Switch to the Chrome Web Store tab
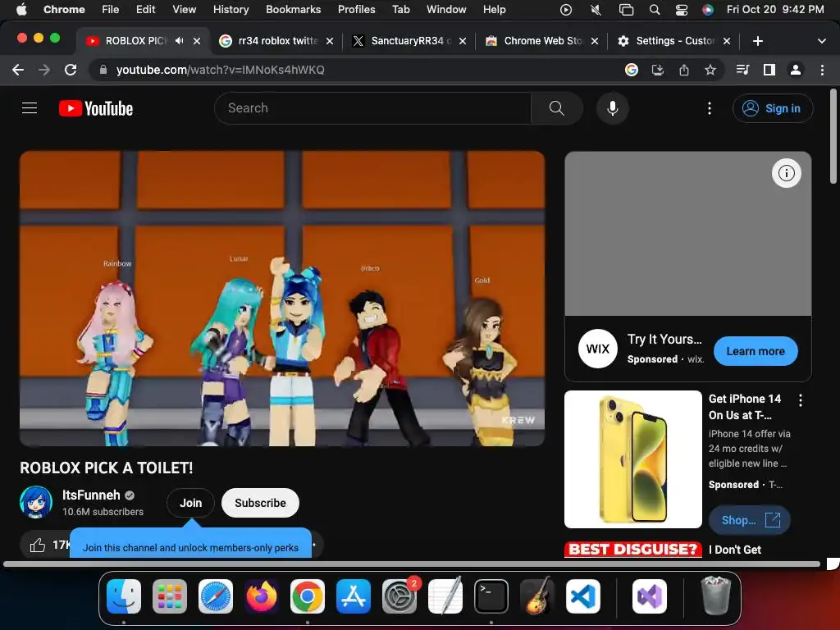Viewport: 840px width, 630px height. click(x=541, y=41)
